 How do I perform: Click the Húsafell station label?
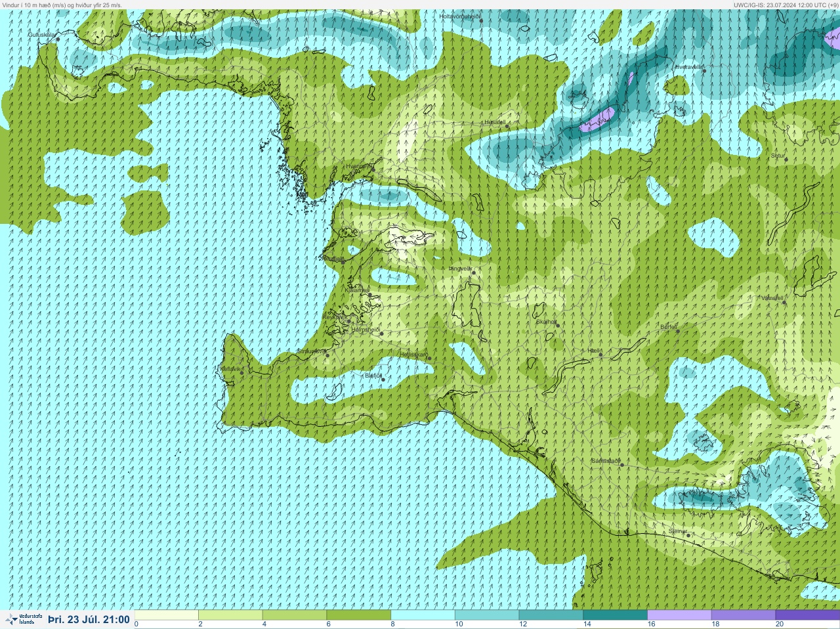coord(495,122)
